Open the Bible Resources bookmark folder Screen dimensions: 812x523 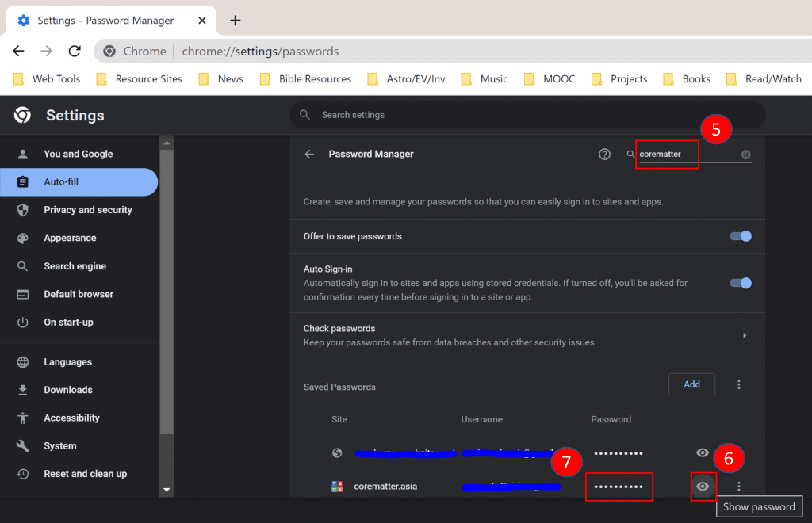305,79
